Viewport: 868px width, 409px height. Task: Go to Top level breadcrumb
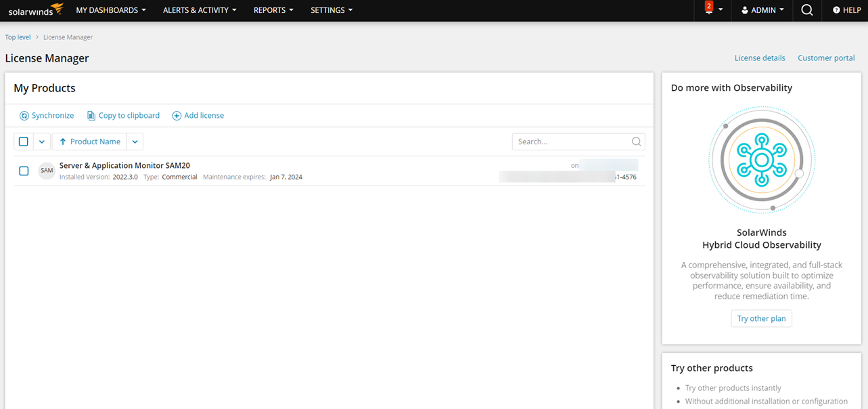pyautogui.click(x=18, y=37)
